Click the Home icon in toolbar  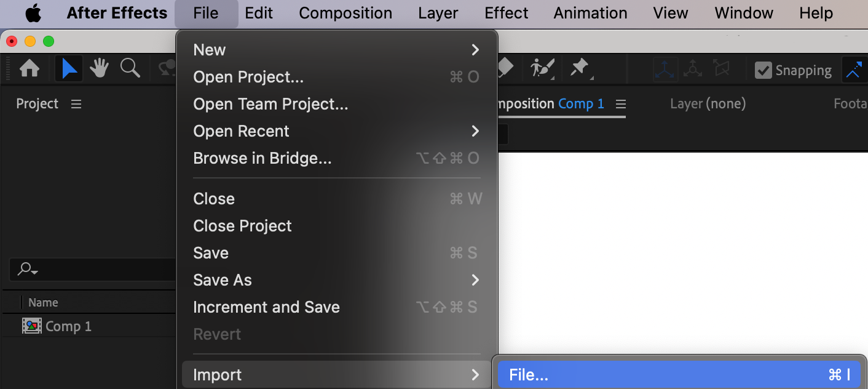30,69
